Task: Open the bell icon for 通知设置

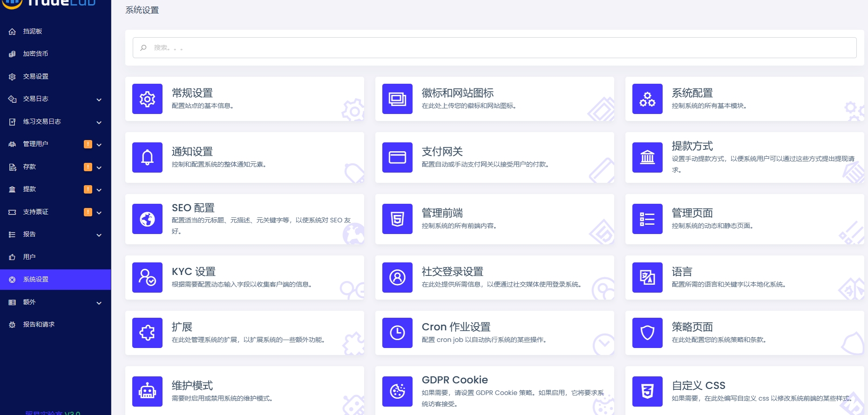Action: pyautogui.click(x=147, y=158)
